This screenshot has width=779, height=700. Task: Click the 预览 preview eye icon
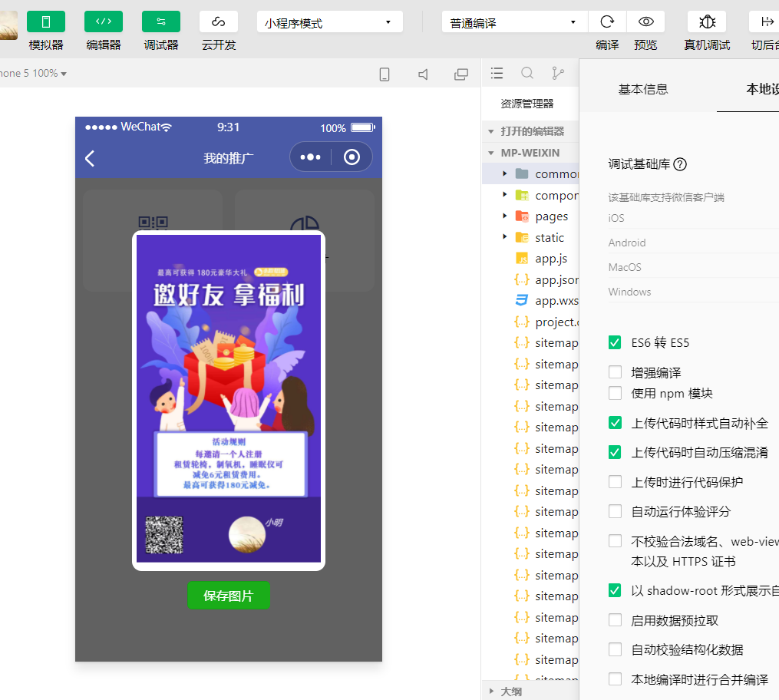(646, 21)
